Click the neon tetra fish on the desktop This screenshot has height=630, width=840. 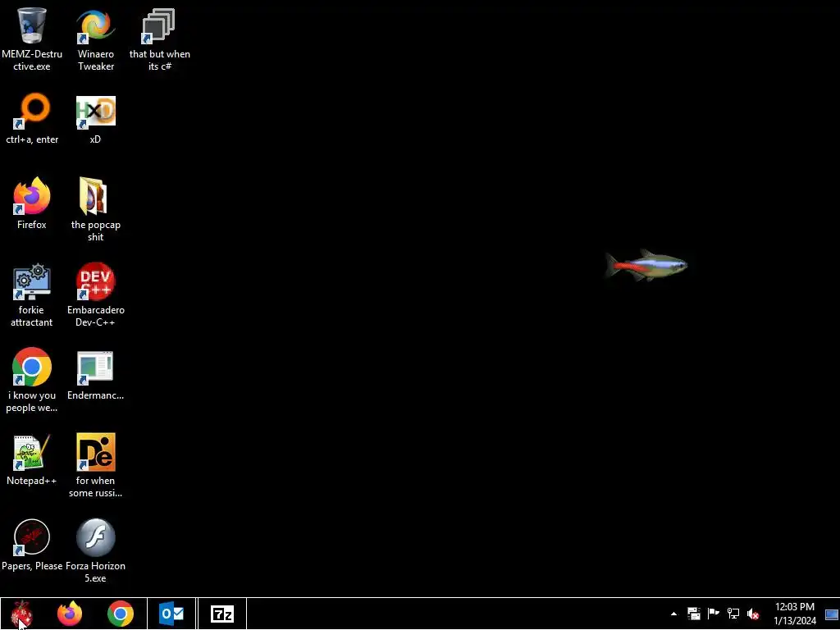pyautogui.click(x=646, y=265)
